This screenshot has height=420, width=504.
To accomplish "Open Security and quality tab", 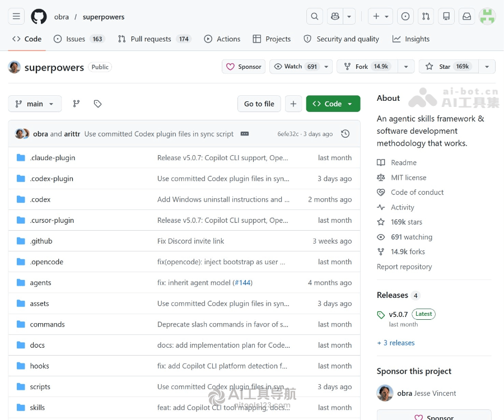I will coord(341,39).
